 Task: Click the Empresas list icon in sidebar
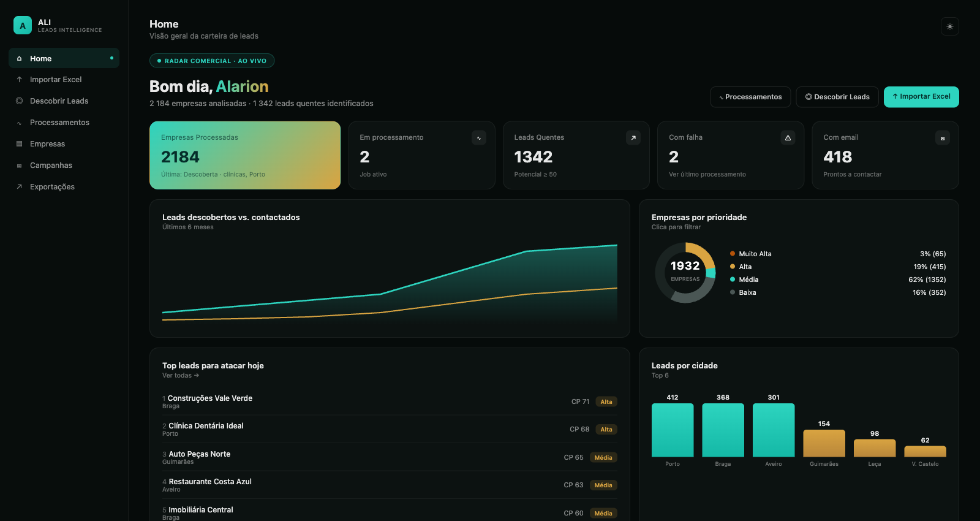pyautogui.click(x=20, y=144)
